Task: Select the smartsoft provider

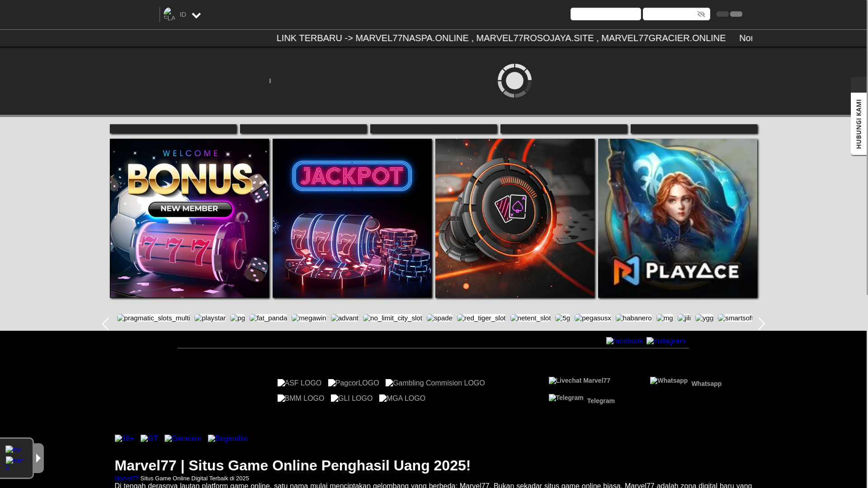Action: coord(735,318)
